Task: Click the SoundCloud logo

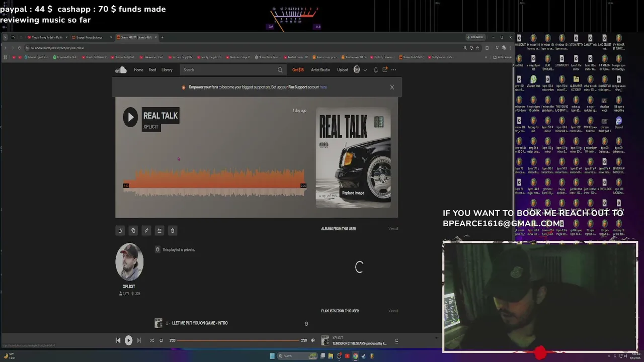Action: [121, 70]
